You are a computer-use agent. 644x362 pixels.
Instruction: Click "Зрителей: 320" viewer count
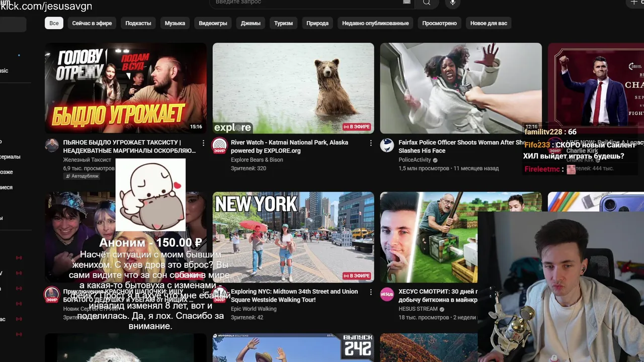pos(249,168)
